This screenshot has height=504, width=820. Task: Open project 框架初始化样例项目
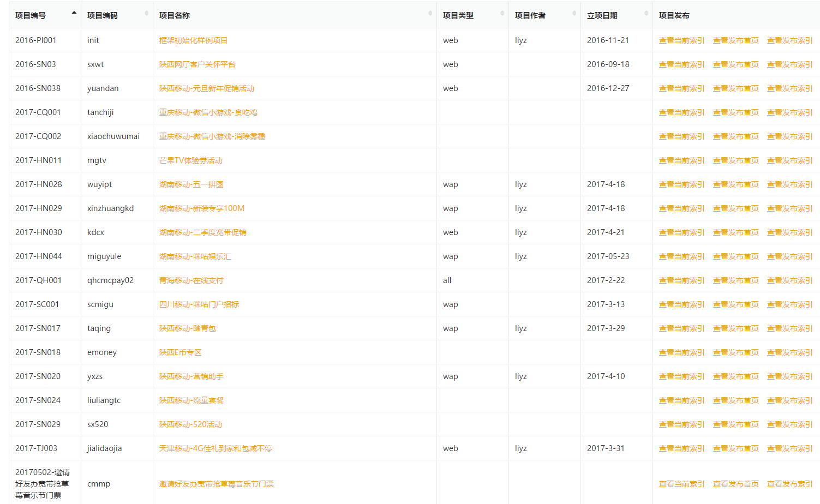point(193,40)
